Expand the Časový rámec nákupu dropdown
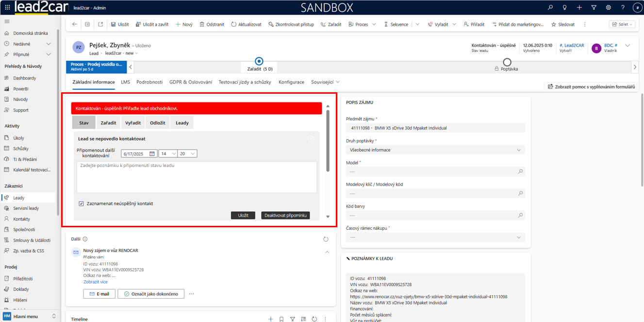644x322 pixels. (435, 237)
